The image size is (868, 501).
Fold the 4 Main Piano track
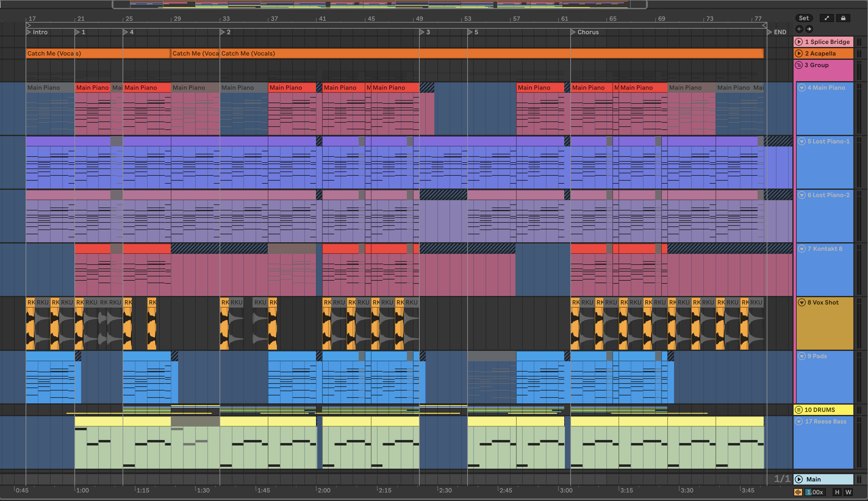click(802, 88)
